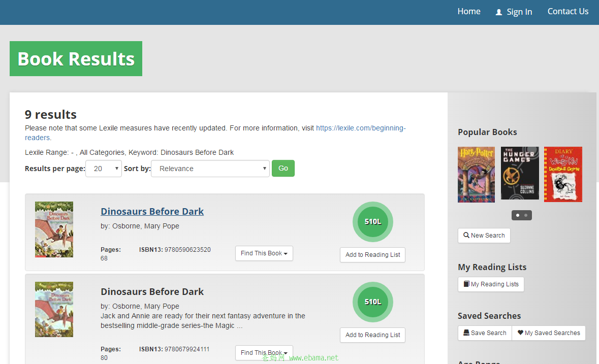Open My Saved Searches button
Image resolution: width=599 pixels, height=364 pixels.
click(x=549, y=333)
